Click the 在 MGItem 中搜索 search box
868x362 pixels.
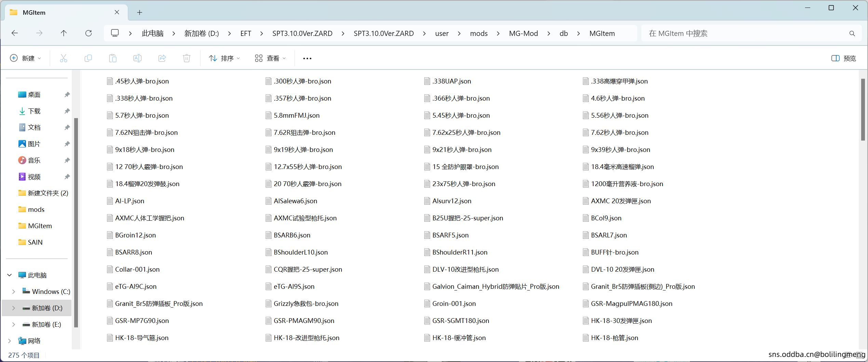click(745, 33)
